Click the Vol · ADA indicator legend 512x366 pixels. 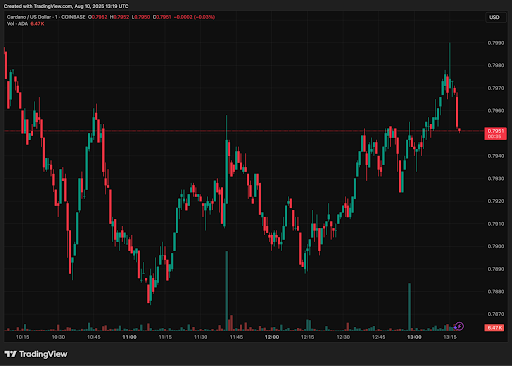point(17,24)
